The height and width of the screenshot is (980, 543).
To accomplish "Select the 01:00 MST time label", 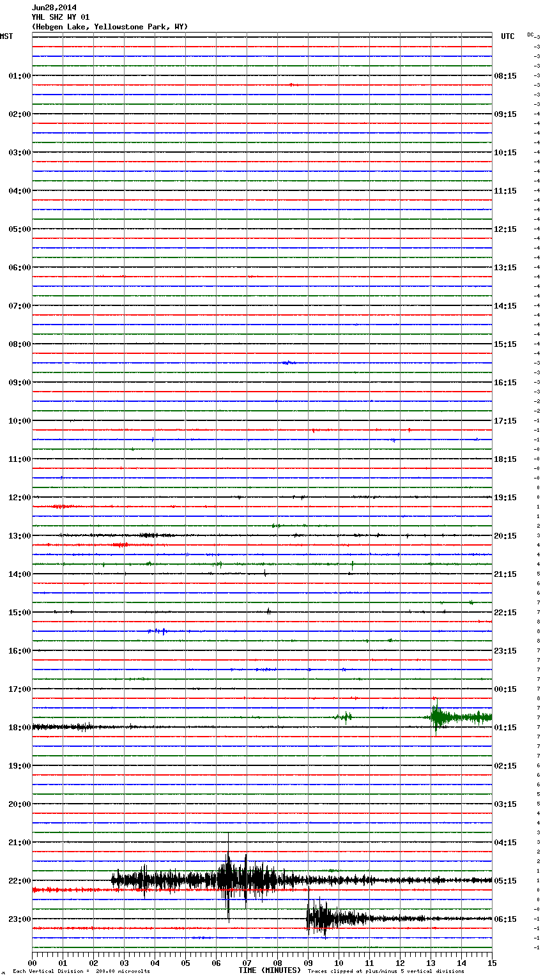I will pyautogui.click(x=20, y=76).
